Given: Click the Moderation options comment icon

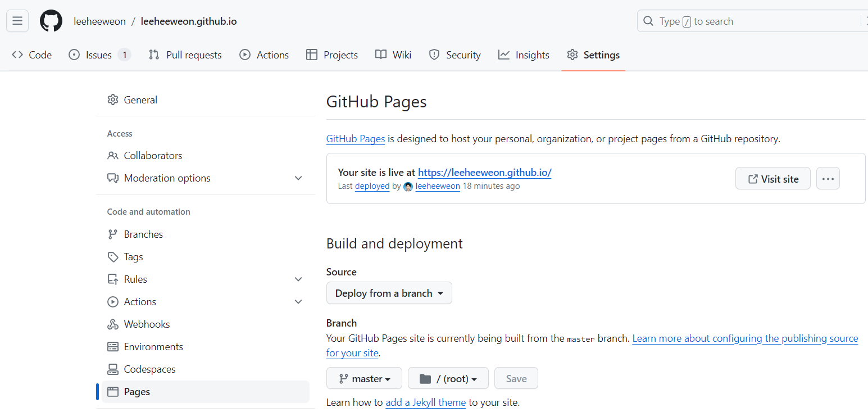Looking at the screenshot, I should 113,178.
